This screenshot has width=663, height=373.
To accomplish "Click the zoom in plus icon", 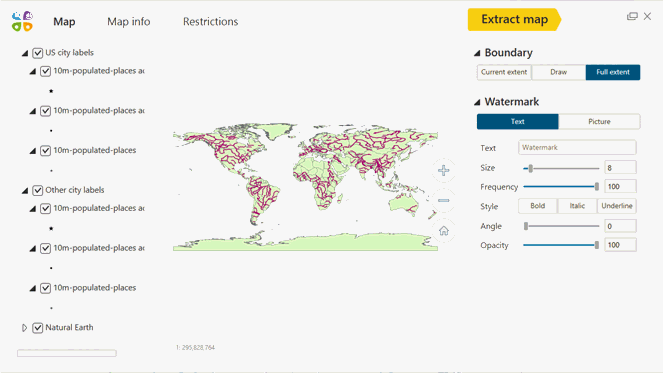I will click(x=444, y=170).
